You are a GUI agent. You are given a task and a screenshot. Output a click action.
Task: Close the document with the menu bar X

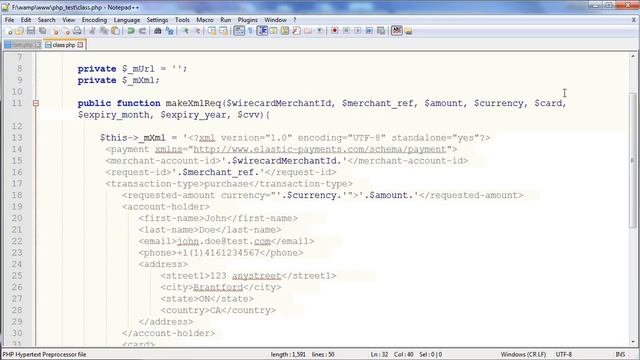633,20
